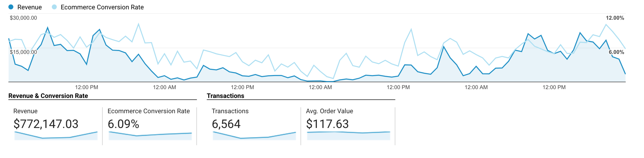Image resolution: width=644 pixels, height=158 pixels.
Task: Select the Revenue legend label
Action: point(29,7)
